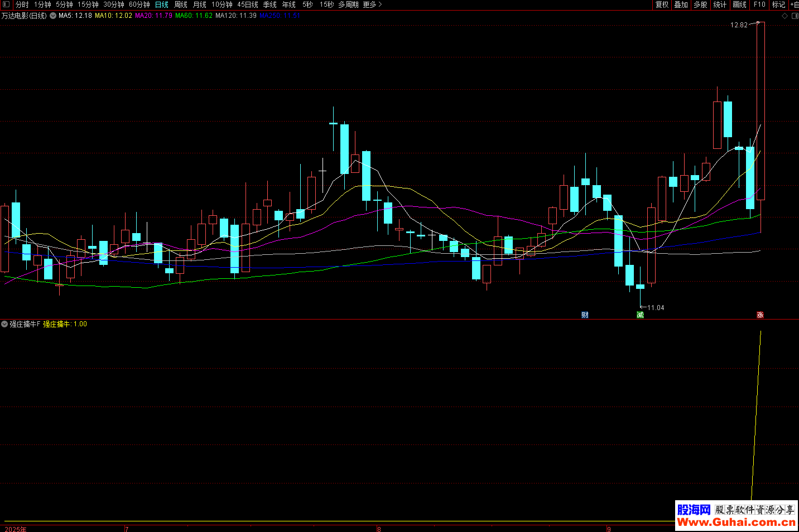Switch to 月线 monthly chart

[x=200, y=4]
